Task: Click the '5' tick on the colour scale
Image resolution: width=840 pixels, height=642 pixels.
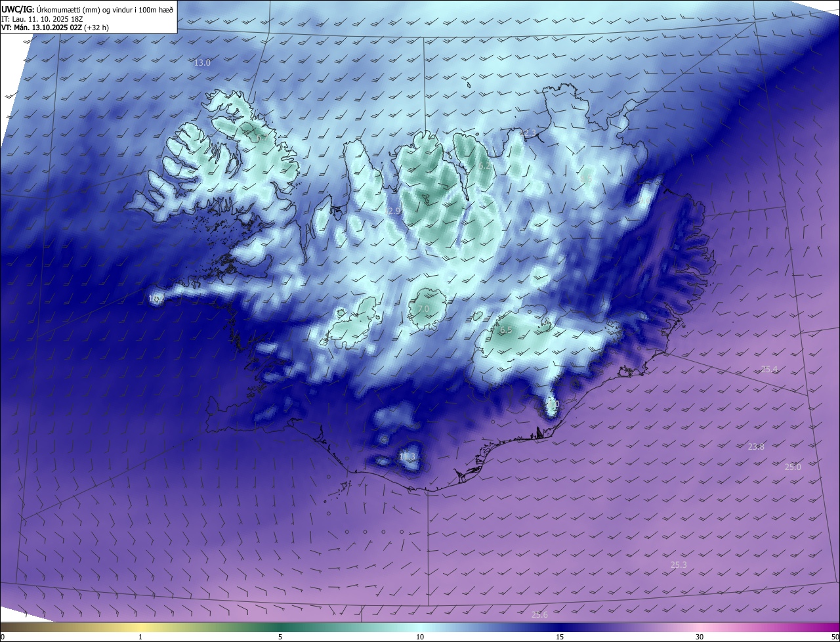Action: [280, 637]
